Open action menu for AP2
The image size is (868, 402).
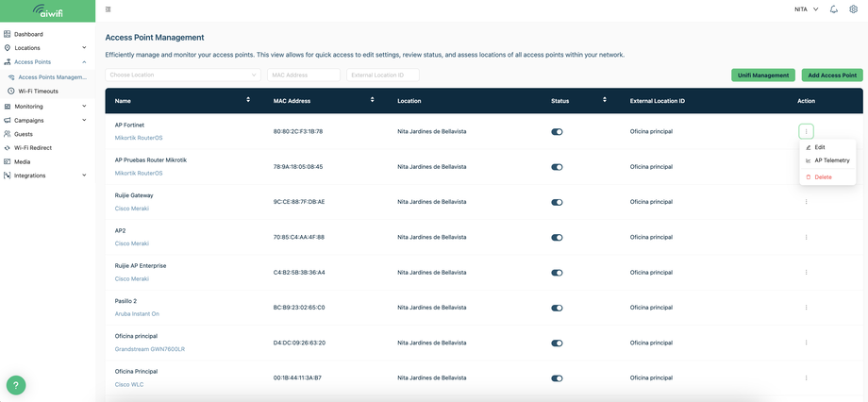806,237
